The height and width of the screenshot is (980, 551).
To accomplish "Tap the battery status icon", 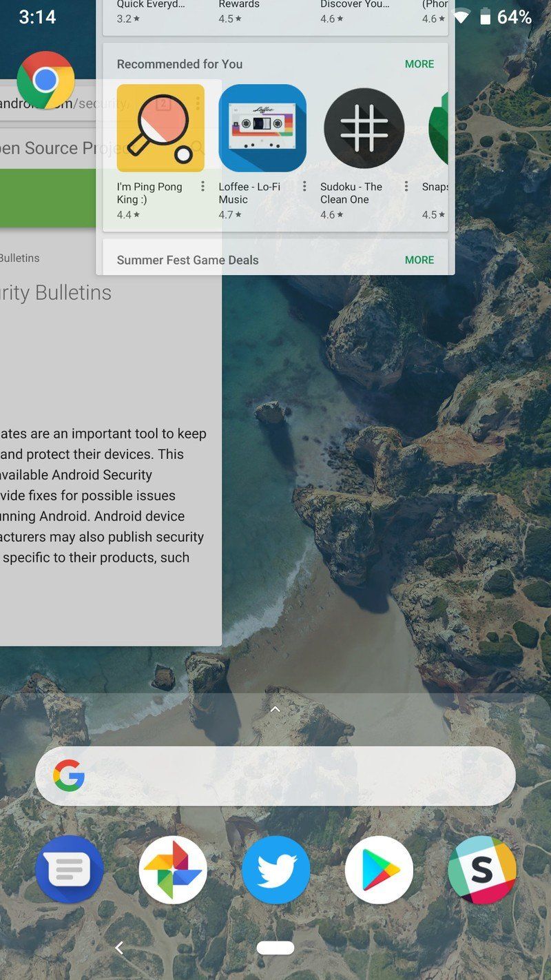I will pos(485,17).
